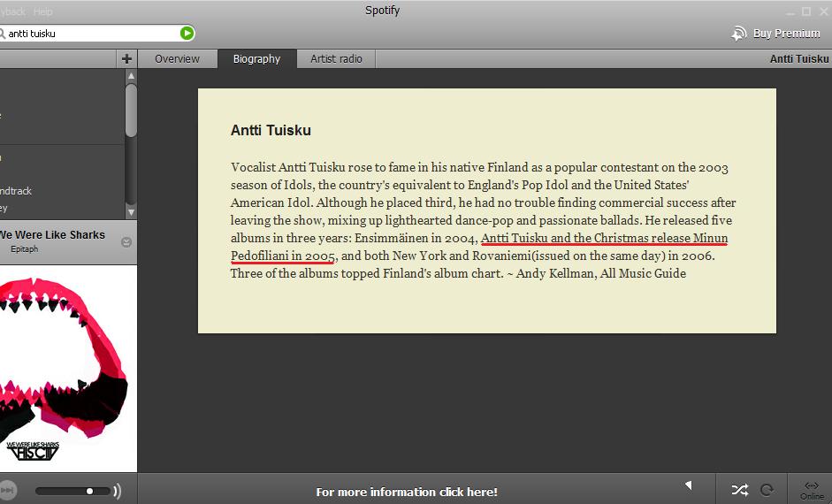Switch to the Artist radio tab
Screen dimensions: 832x504
click(x=336, y=59)
